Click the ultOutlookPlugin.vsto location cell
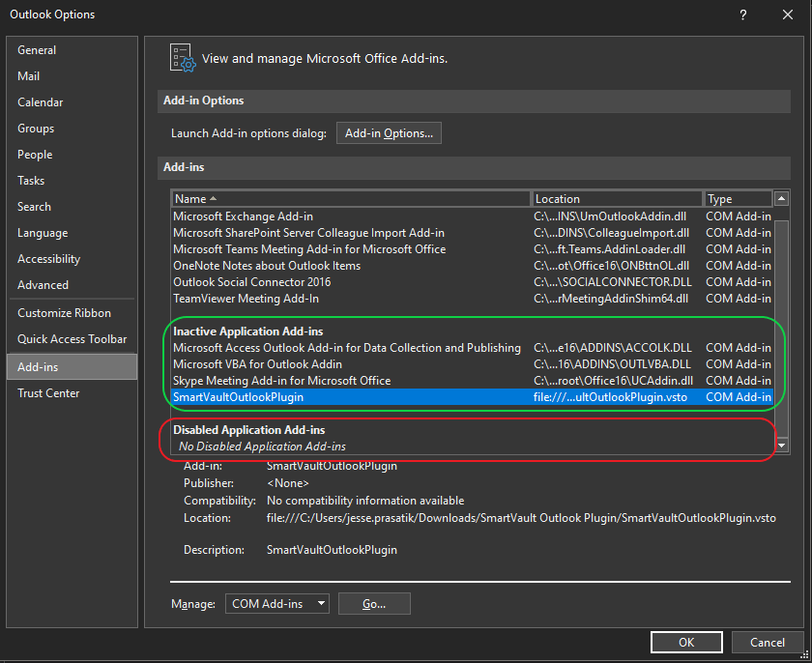The width and height of the screenshot is (812, 663). click(x=611, y=397)
